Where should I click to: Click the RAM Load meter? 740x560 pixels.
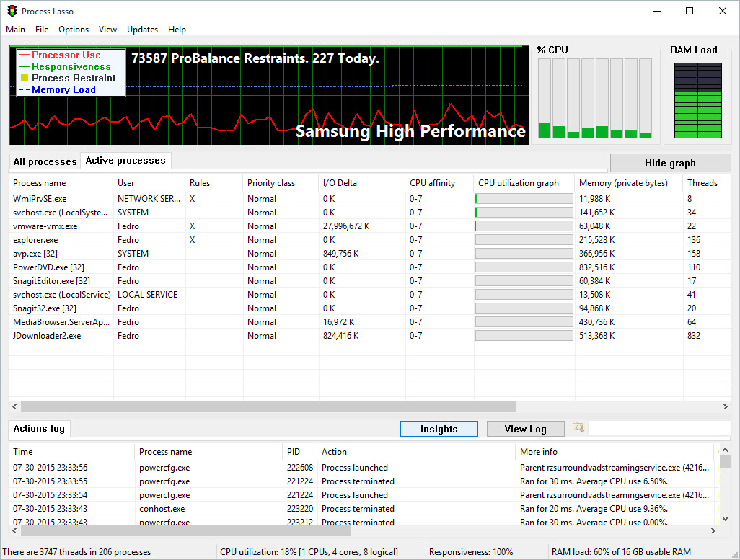pos(697,100)
